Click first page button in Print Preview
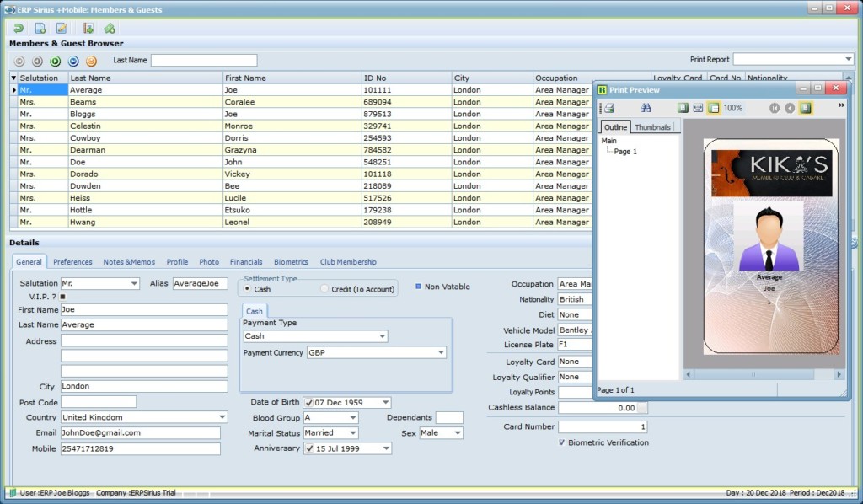Viewport: 863px width, 504px height. coord(775,108)
